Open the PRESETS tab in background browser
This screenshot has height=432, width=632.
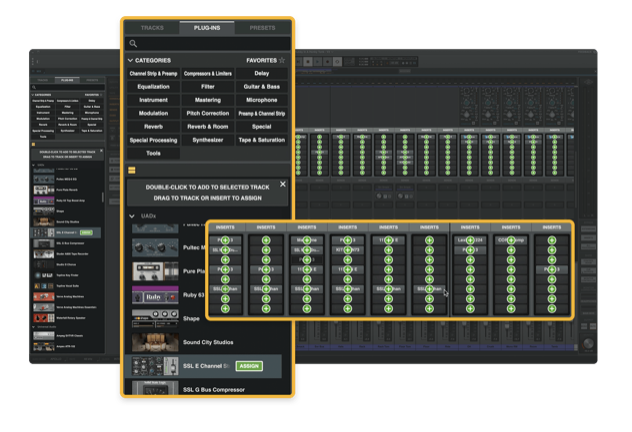point(92,80)
